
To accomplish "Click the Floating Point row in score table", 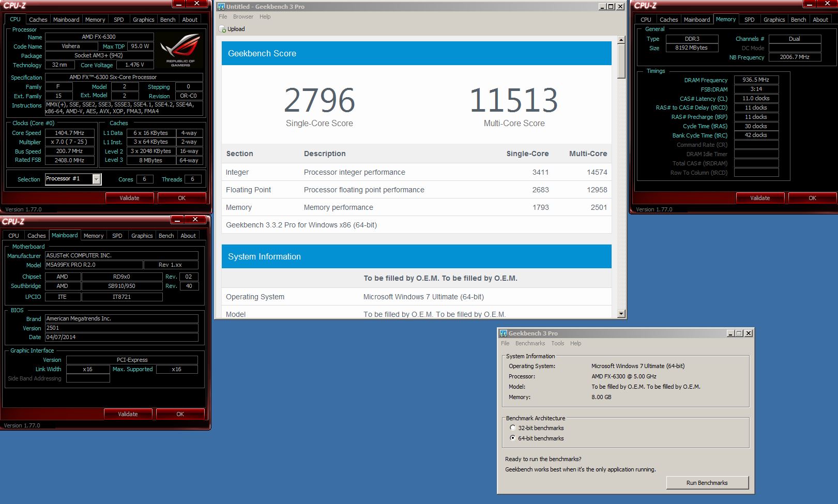I will click(417, 190).
